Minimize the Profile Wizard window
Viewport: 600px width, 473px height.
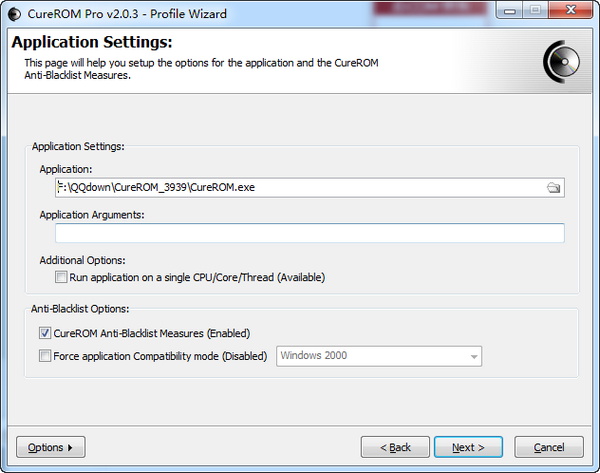point(509,10)
